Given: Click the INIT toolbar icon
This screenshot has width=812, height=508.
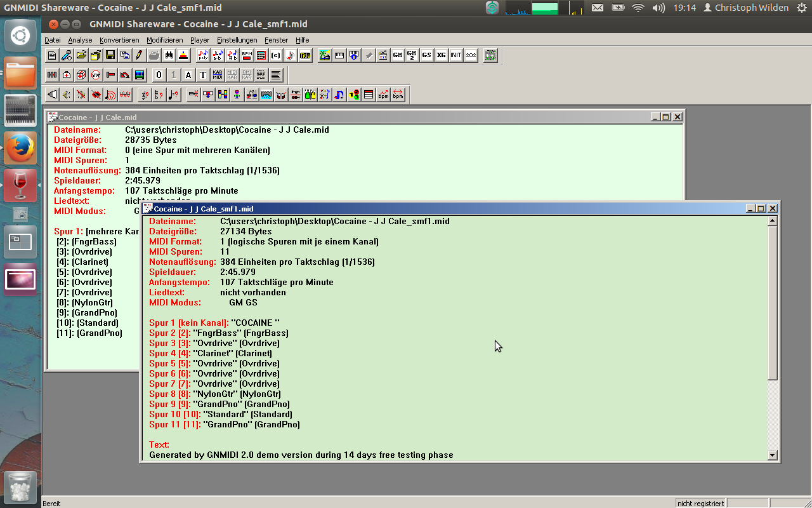Looking at the screenshot, I should click(x=455, y=55).
